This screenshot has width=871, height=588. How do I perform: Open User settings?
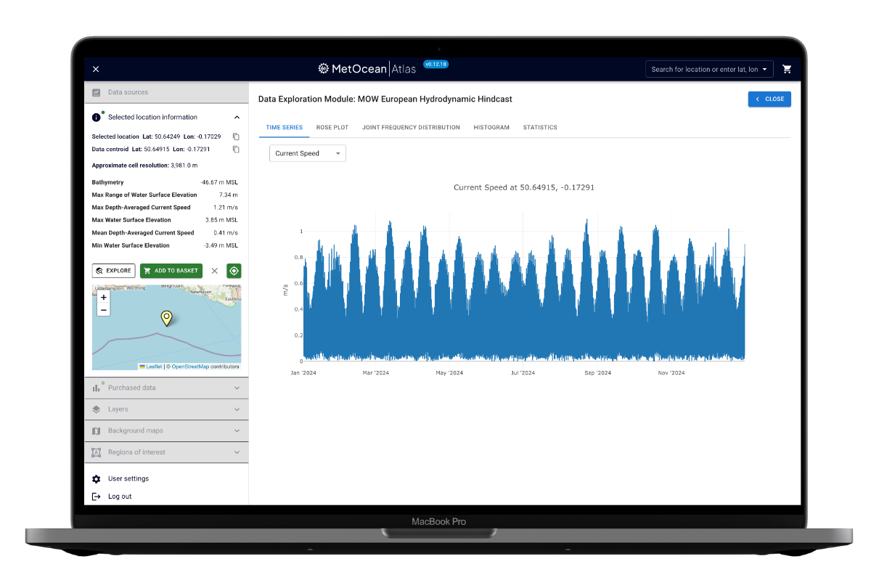tap(128, 478)
